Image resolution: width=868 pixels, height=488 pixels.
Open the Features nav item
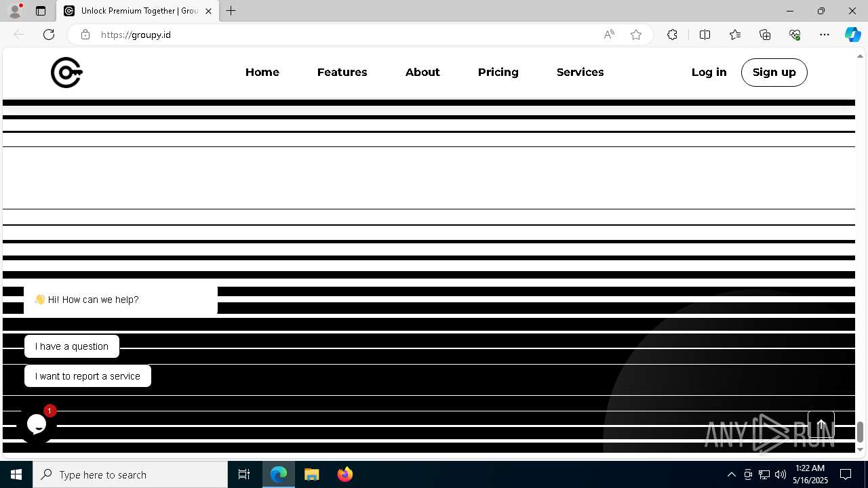(x=342, y=72)
